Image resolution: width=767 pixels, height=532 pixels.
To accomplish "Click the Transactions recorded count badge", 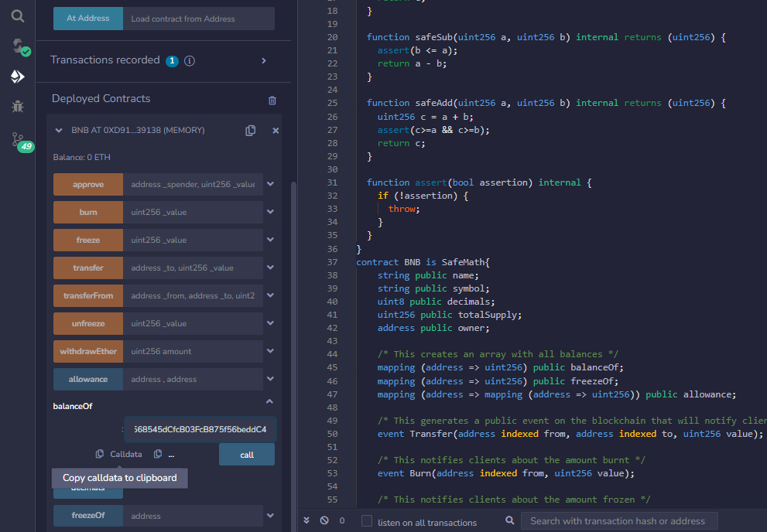I will pos(172,60).
